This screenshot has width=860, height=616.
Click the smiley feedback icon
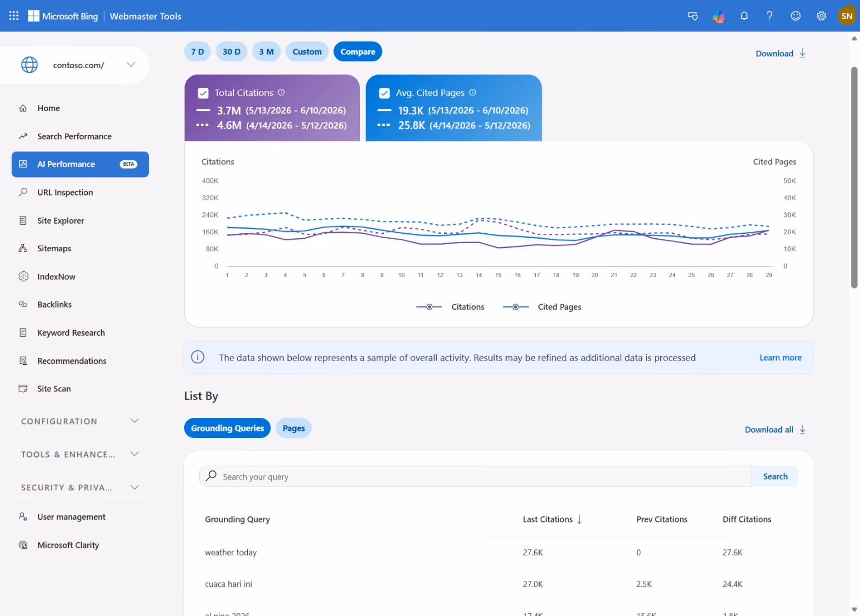(x=796, y=16)
